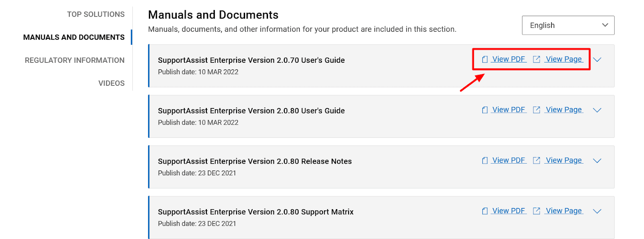Select Manuals and Documents in the sidebar

[x=74, y=37]
